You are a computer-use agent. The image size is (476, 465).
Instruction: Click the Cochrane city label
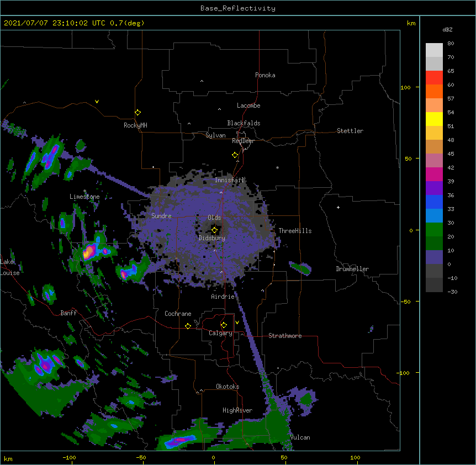(x=178, y=314)
